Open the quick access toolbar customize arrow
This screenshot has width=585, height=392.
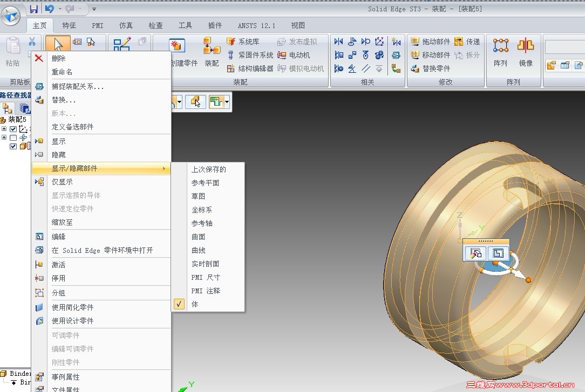(94, 9)
